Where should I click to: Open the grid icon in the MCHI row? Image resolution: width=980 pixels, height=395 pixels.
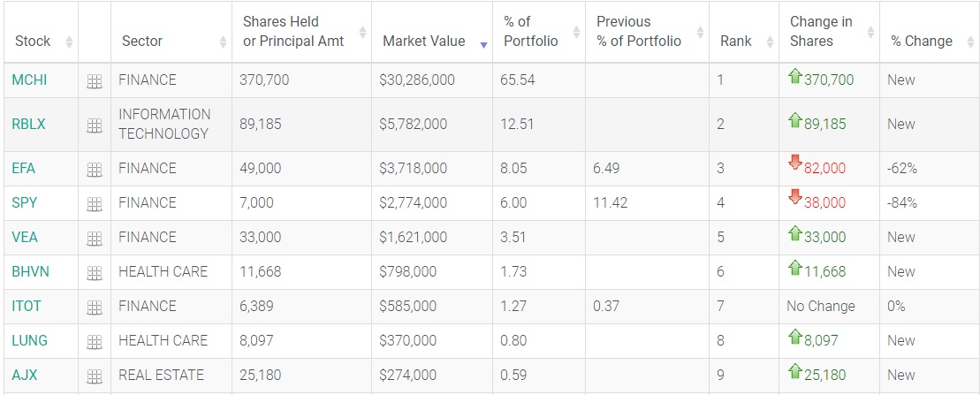(x=95, y=81)
